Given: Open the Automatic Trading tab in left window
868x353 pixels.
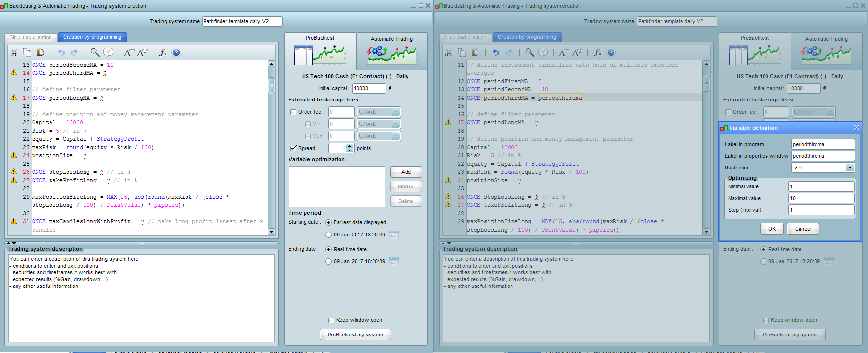Looking at the screenshot, I should [x=391, y=39].
